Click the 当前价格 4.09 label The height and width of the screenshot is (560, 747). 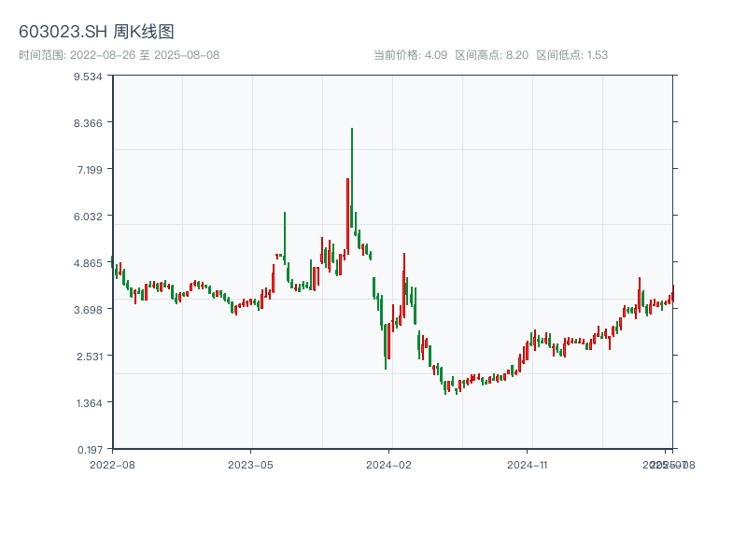click(410, 55)
